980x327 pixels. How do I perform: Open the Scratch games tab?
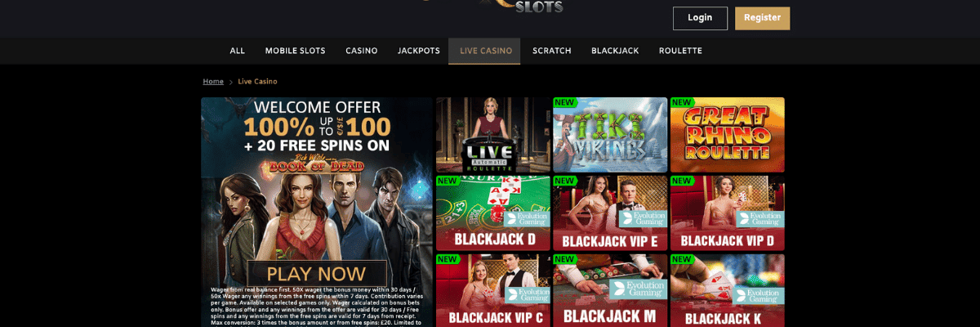pyautogui.click(x=552, y=51)
